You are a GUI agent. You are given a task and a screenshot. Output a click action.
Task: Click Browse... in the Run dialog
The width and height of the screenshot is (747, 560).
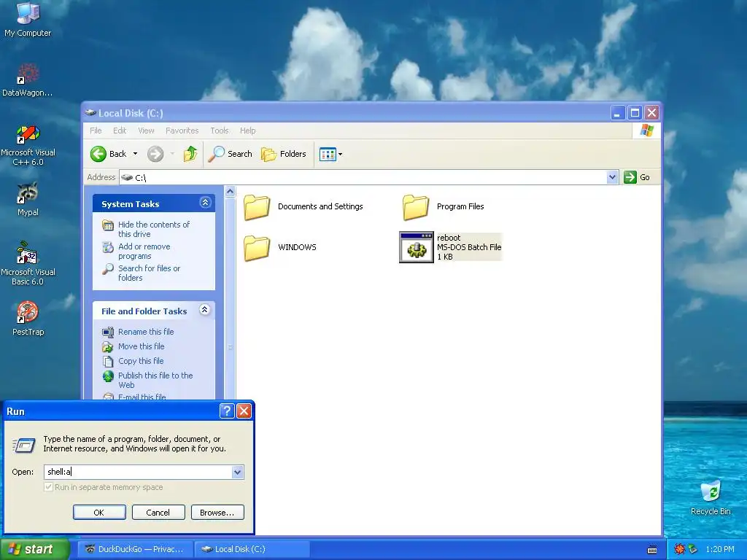(217, 513)
